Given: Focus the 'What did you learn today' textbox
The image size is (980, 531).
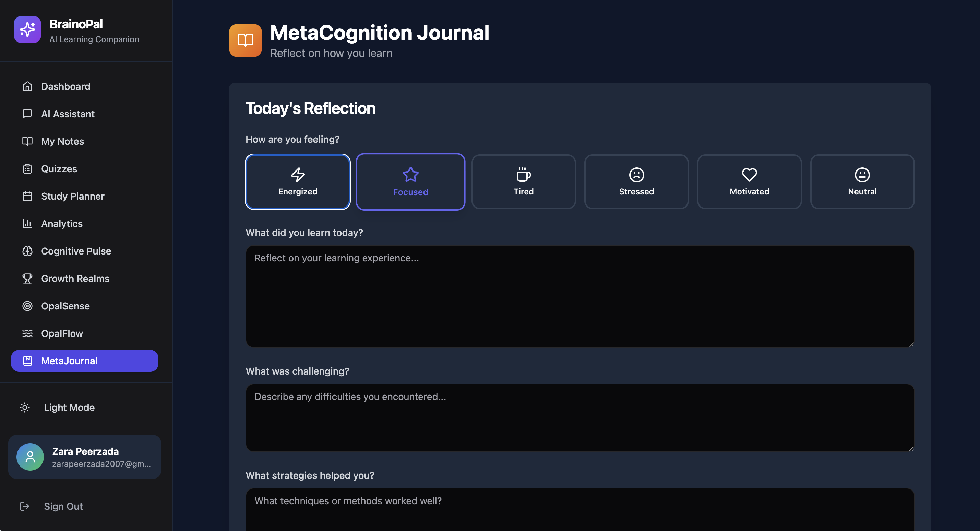Looking at the screenshot, I should coord(579,296).
